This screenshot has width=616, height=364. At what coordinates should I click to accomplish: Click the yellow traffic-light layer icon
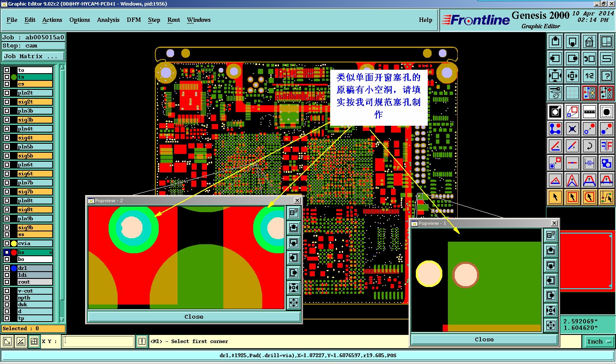[589, 92]
